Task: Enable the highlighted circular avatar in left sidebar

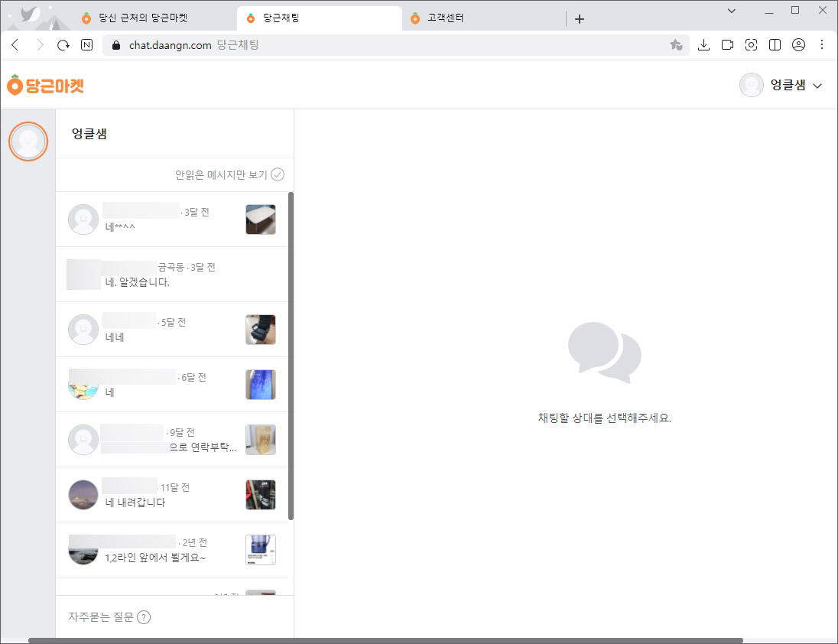Action: click(28, 141)
